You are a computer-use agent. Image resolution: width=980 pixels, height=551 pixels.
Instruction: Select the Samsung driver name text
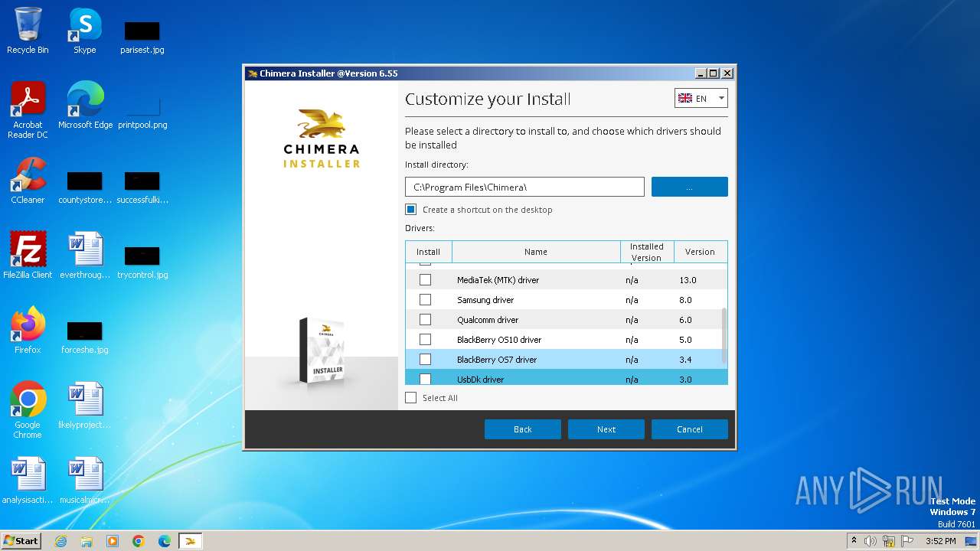click(x=485, y=300)
